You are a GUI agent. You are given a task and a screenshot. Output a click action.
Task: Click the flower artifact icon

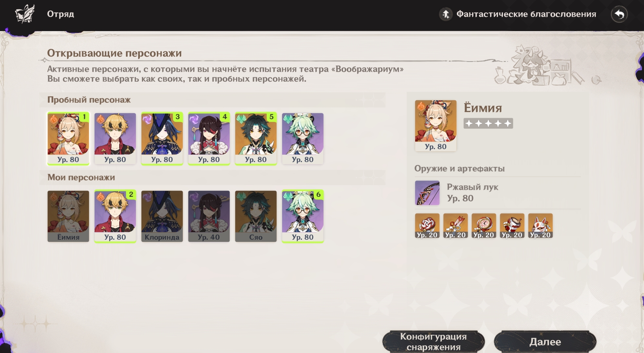(x=427, y=226)
